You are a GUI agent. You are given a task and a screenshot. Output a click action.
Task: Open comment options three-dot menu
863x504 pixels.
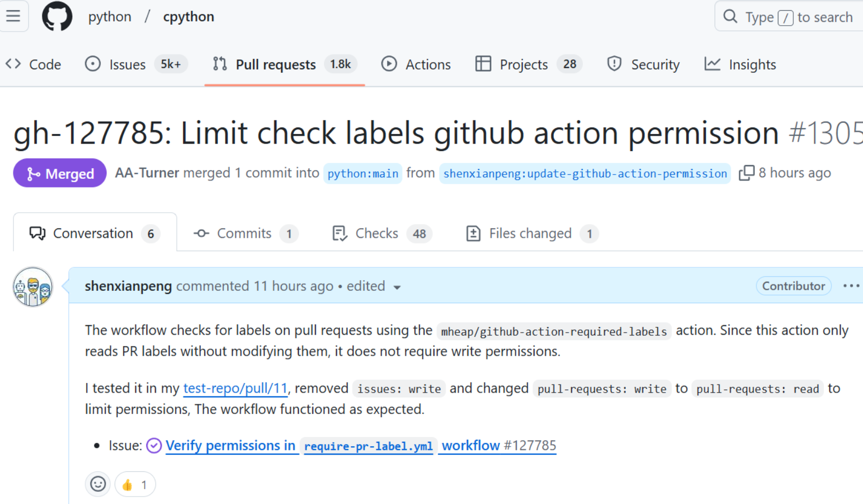pyautogui.click(x=851, y=286)
